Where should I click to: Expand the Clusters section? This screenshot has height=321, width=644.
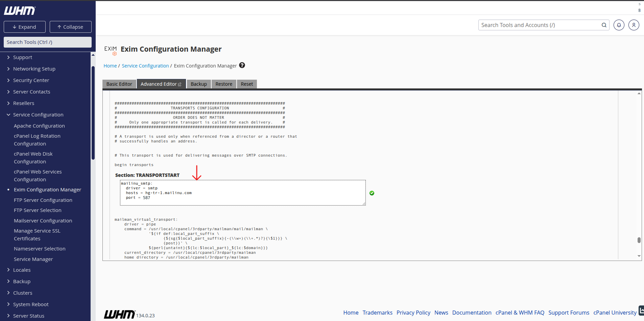pos(23,293)
